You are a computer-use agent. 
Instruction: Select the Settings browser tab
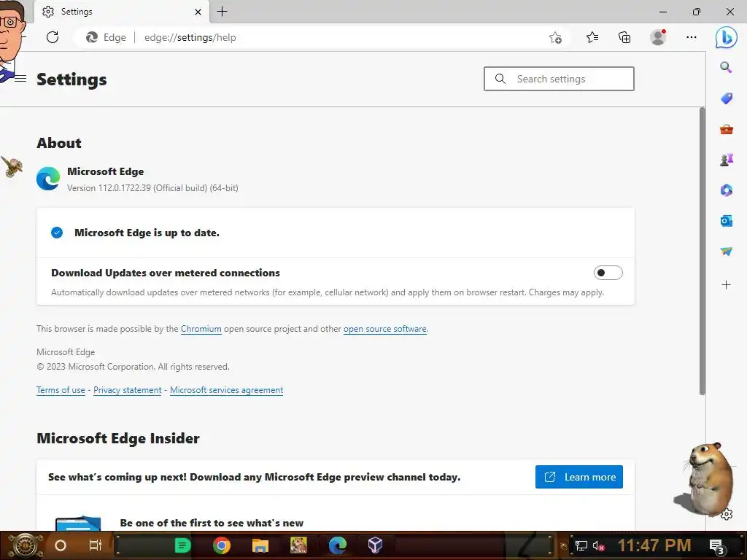tap(122, 12)
